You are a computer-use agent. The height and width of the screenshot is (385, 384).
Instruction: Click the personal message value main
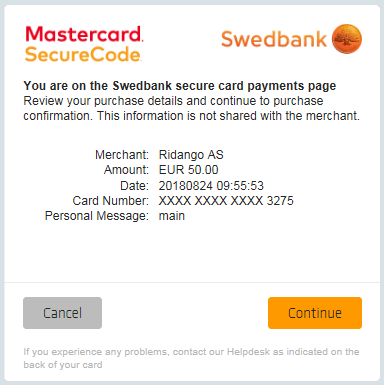[x=172, y=216]
